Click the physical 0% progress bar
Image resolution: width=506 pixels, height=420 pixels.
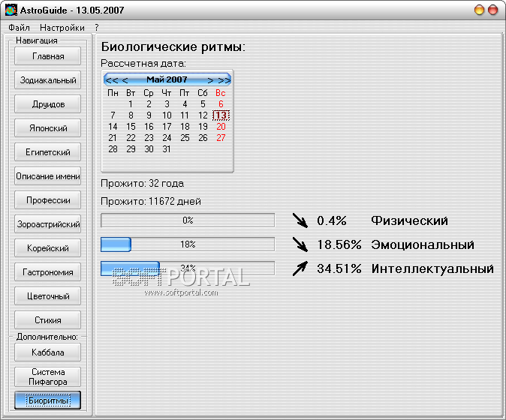[188, 220]
